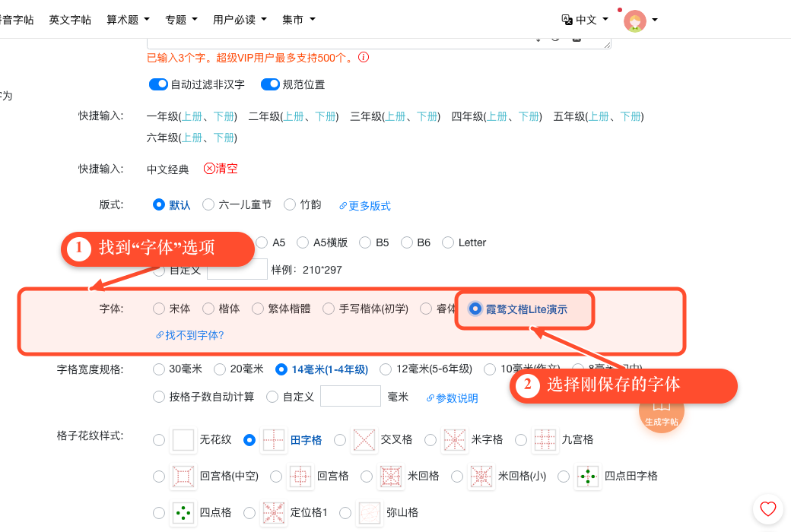Click the 四点田字格 pattern icon

click(x=588, y=476)
